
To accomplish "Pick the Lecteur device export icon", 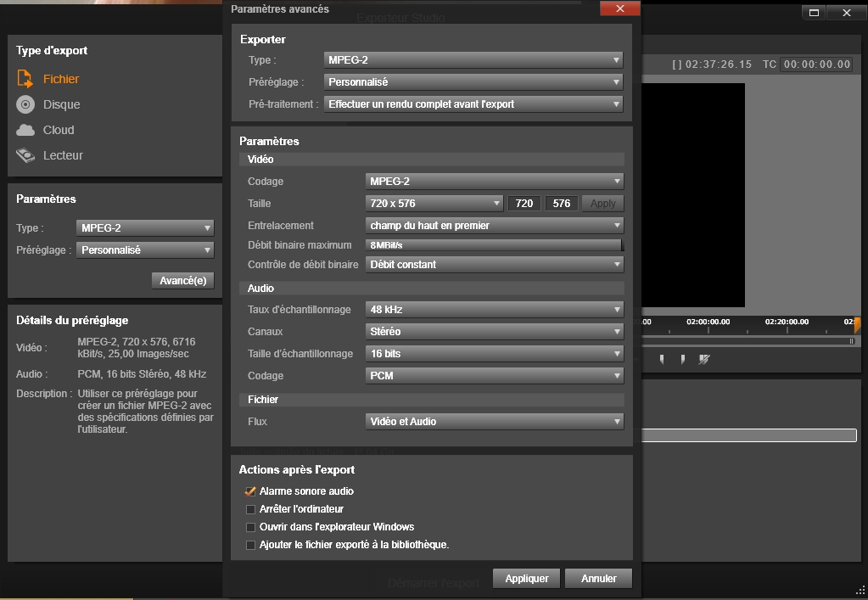I will [x=25, y=155].
